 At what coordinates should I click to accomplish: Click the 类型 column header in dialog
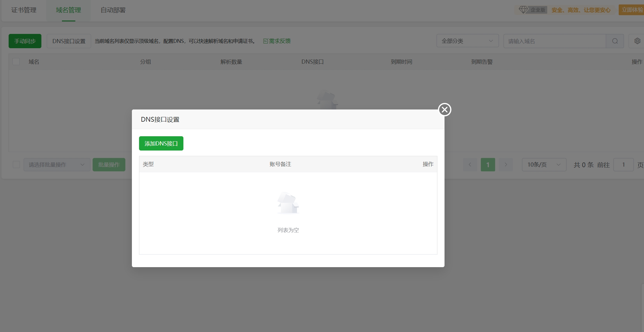coord(148,164)
